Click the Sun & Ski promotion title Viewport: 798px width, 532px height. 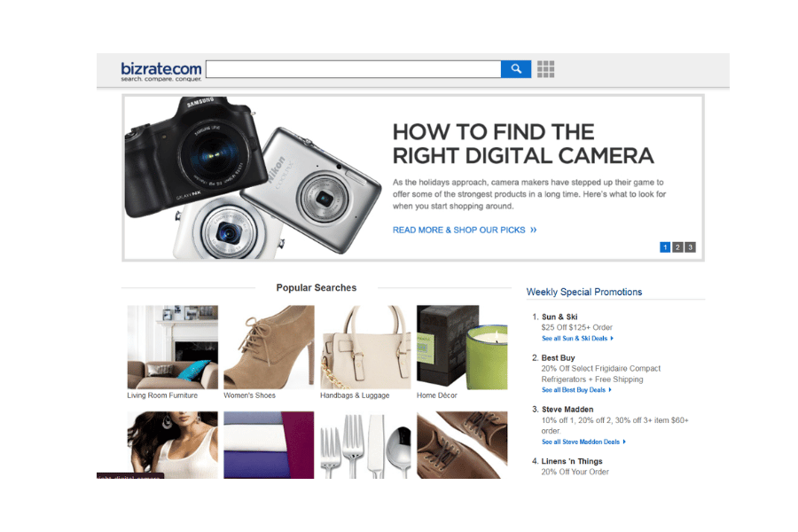[x=559, y=317]
